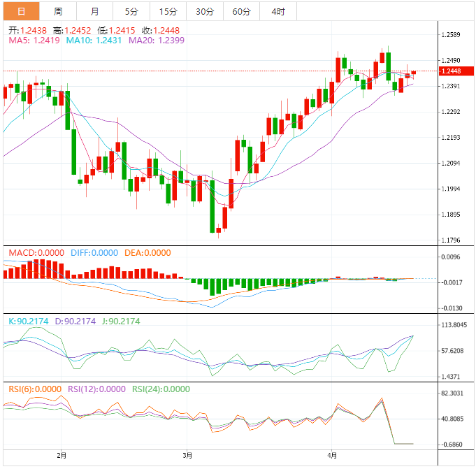Switch to the 4时 timeframe tab
This screenshot has height=469, width=476.
(277, 11)
